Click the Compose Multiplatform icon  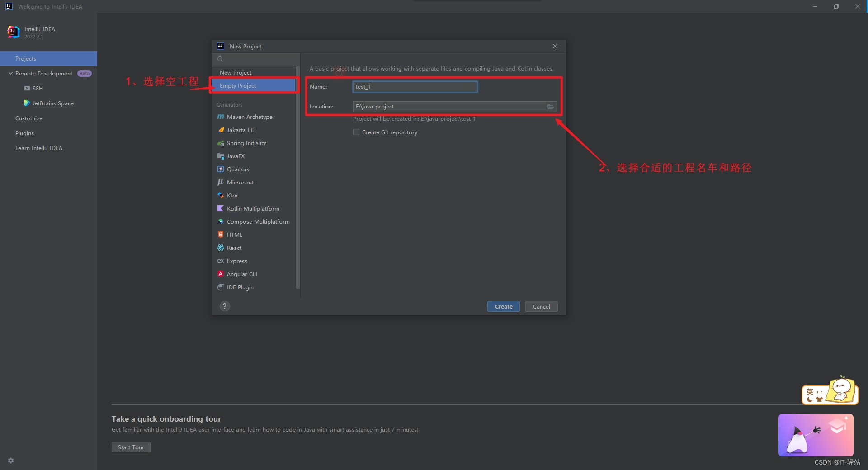click(x=221, y=221)
